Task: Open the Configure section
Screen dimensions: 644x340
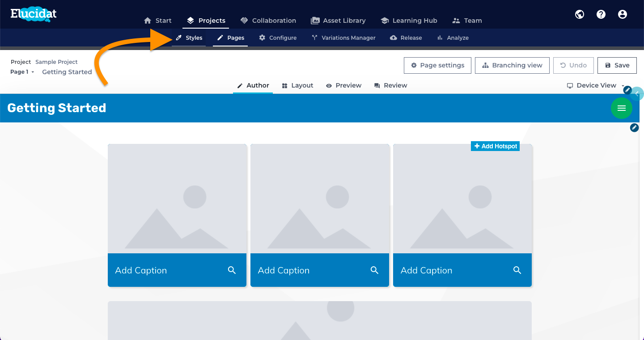Action: pyautogui.click(x=278, y=38)
